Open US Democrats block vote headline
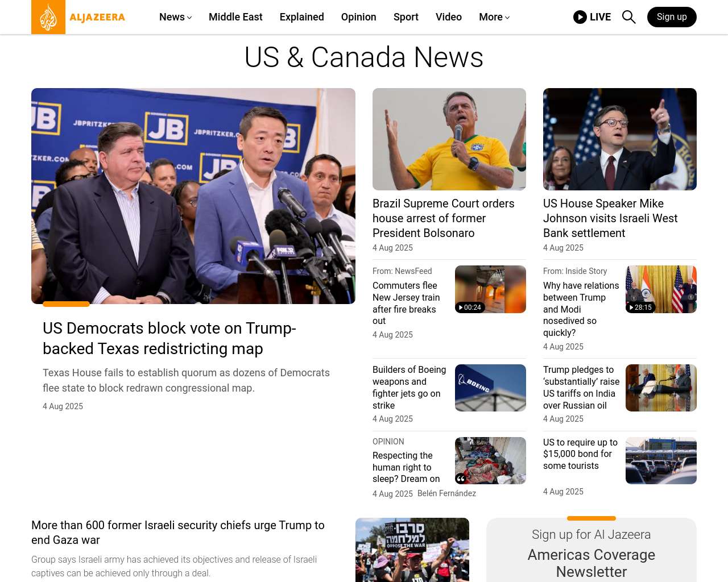The width and height of the screenshot is (728, 582). coord(169,338)
